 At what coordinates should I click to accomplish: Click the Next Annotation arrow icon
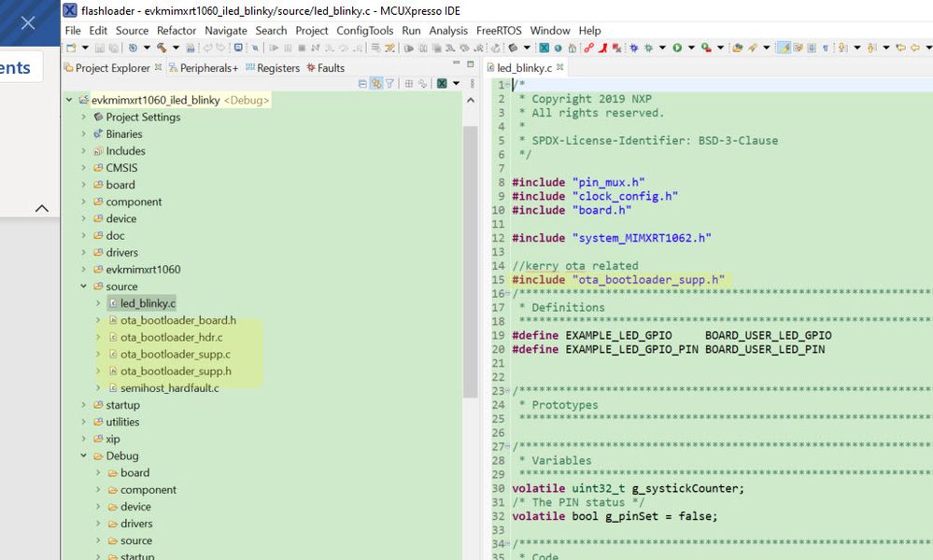[x=841, y=48]
